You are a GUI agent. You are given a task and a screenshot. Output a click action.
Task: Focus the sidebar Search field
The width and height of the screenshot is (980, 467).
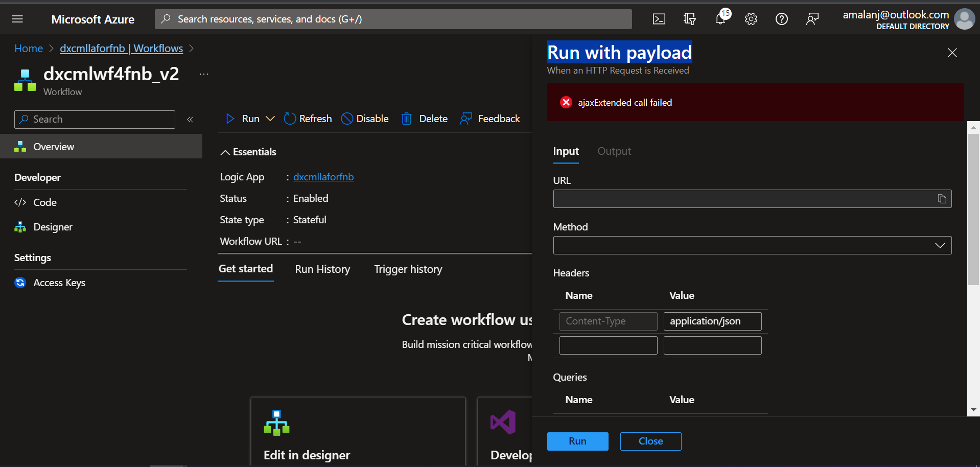pos(95,120)
